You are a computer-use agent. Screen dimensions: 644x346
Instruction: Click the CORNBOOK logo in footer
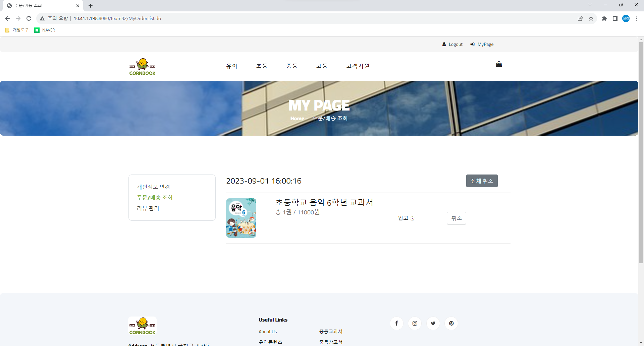point(143,326)
